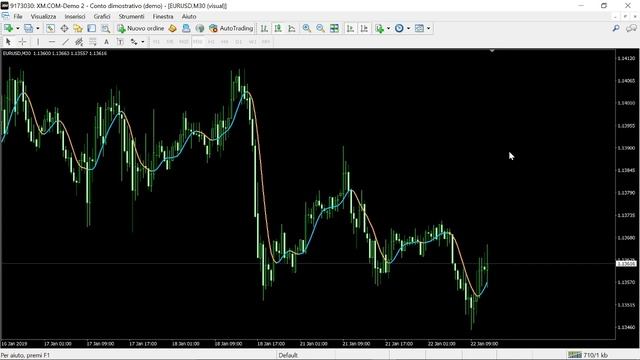
Task: Open the Data Window crosshair-target icon
Action: click(64, 28)
